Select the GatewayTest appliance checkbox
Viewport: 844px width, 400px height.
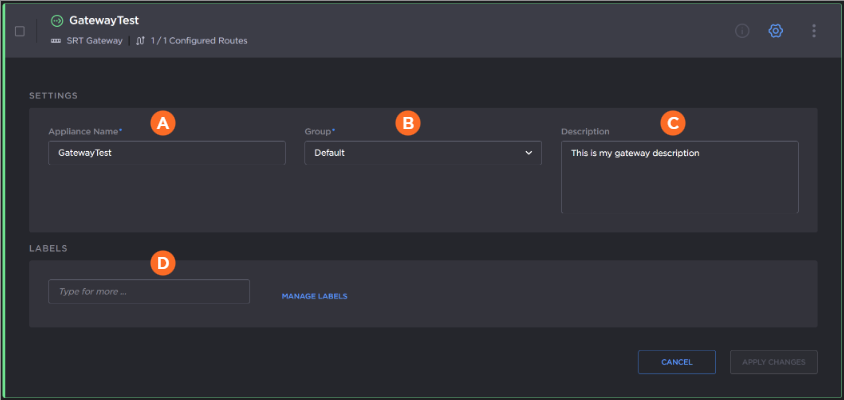(20, 31)
